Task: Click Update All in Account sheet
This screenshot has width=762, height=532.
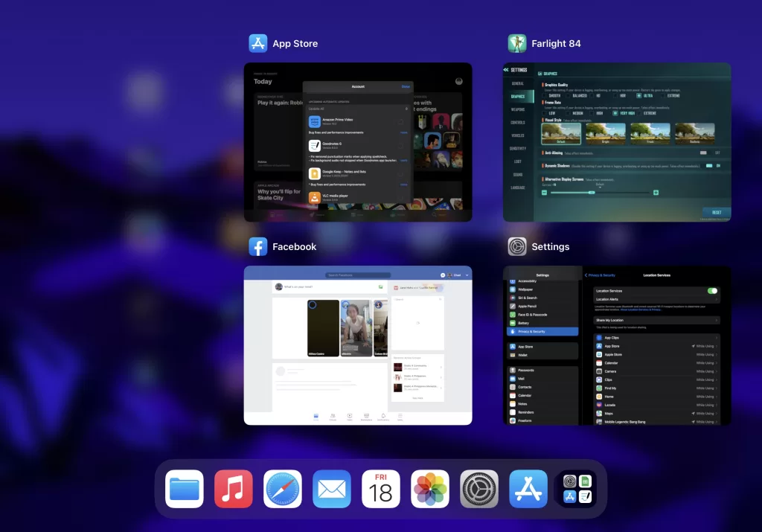Action: click(x=316, y=109)
